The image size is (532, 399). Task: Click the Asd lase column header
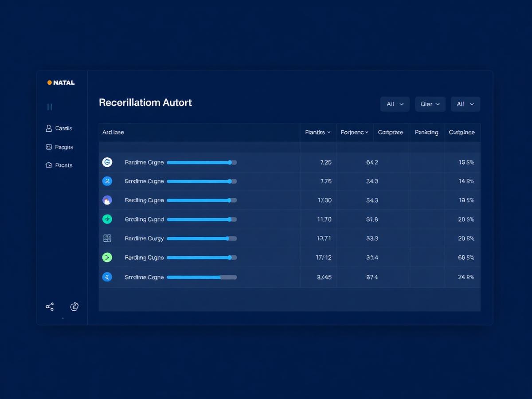(113, 132)
